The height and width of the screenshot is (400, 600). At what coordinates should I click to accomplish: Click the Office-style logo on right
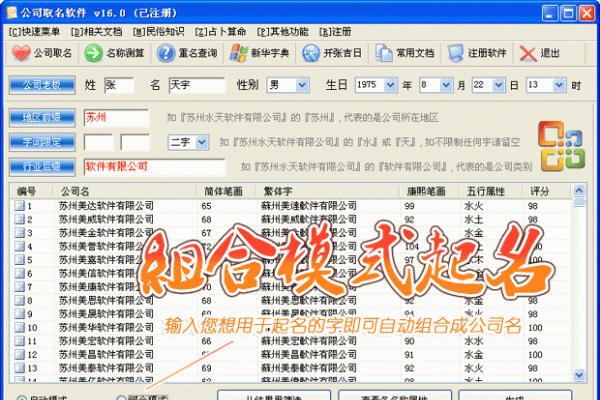[x=561, y=146]
